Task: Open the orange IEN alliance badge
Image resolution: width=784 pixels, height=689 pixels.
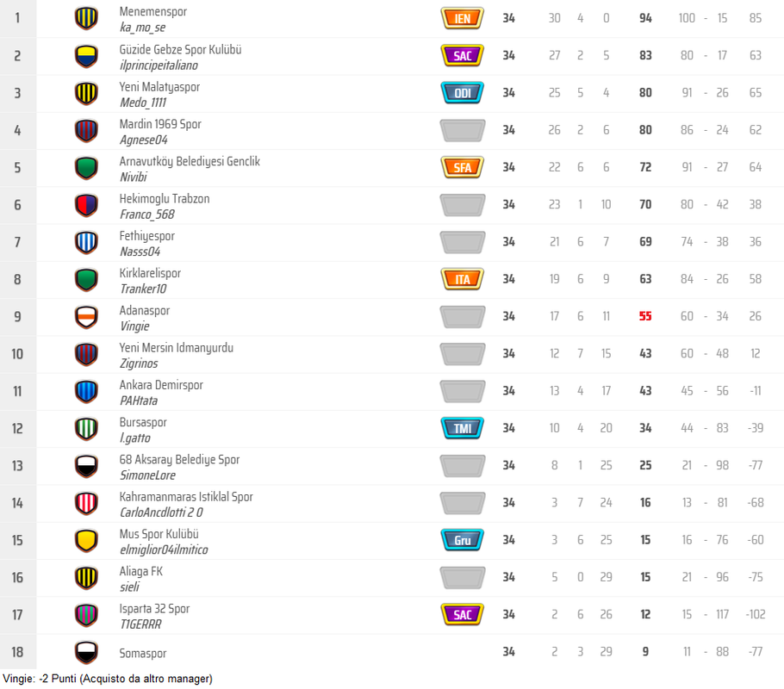Action: click(463, 18)
